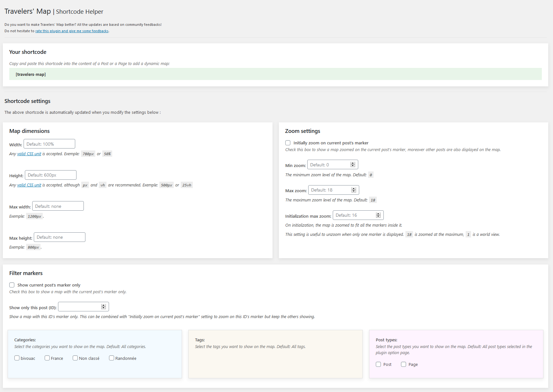Click the Map dimensions heading

coord(29,131)
